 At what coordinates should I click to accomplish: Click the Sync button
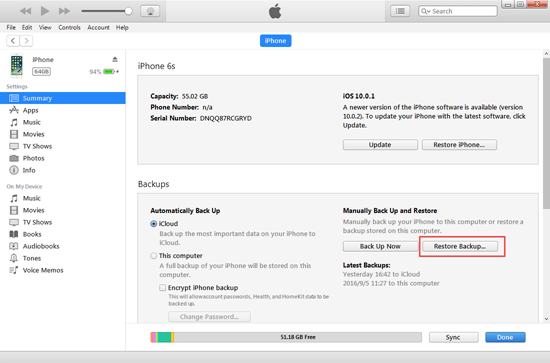[x=453, y=337]
